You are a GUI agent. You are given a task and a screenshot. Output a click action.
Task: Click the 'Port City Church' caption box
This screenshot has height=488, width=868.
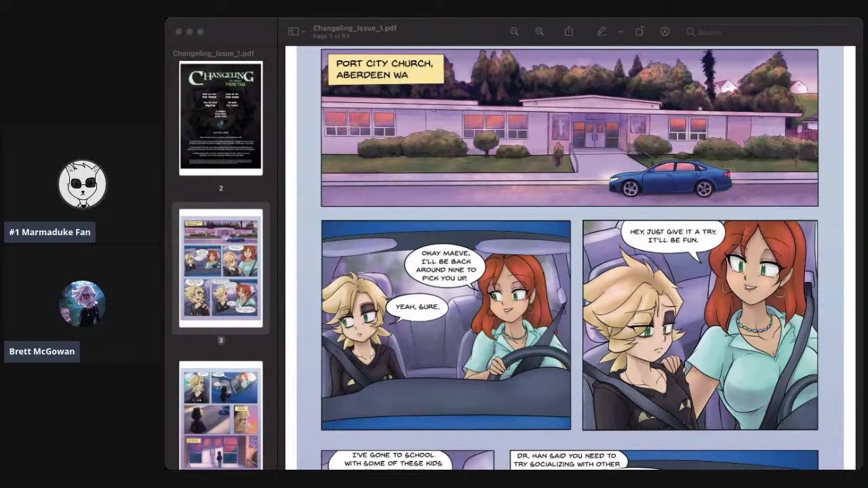(x=386, y=69)
